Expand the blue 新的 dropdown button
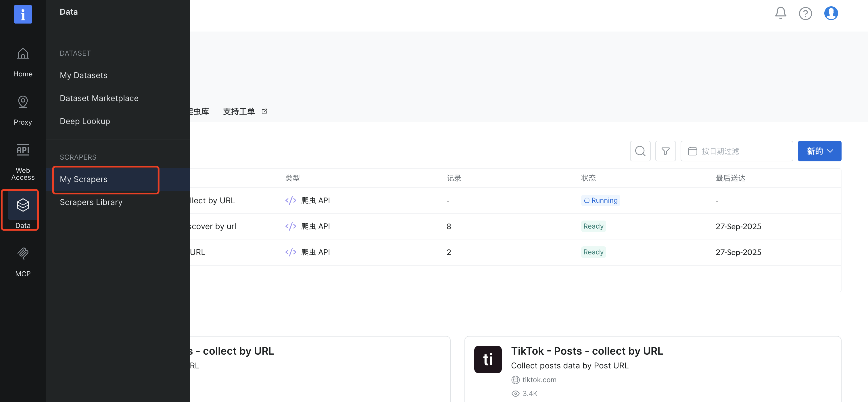 pos(819,151)
